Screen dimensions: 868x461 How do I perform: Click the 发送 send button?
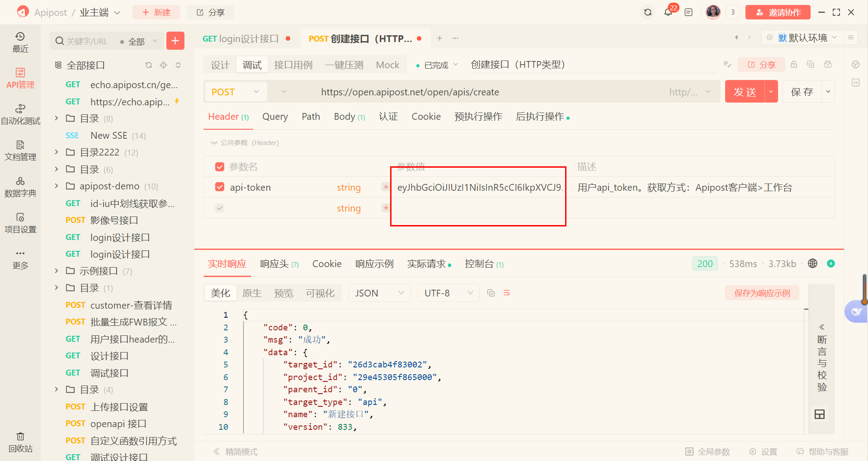point(745,92)
